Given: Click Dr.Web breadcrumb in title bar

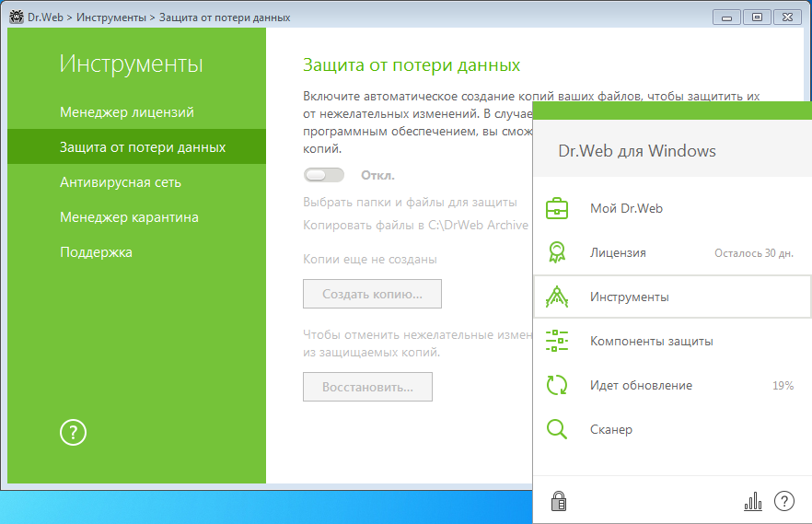Looking at the screenshot, I should (x=46, y=17).
